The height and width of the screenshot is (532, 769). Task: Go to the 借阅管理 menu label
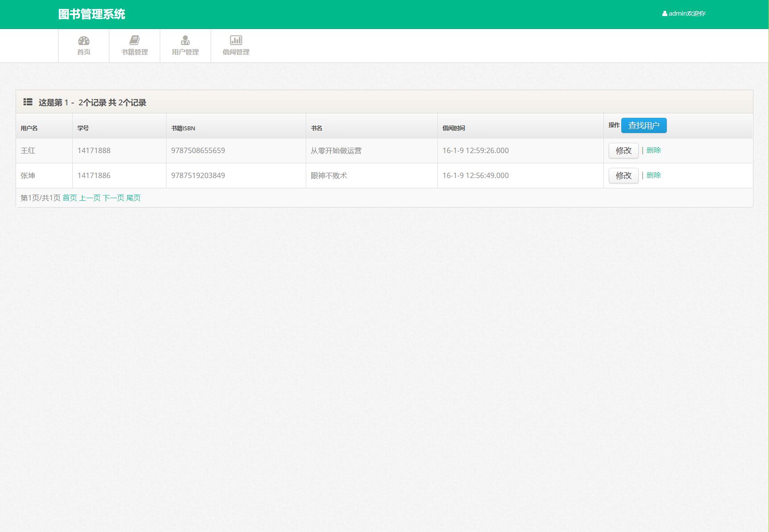[236, 52]
